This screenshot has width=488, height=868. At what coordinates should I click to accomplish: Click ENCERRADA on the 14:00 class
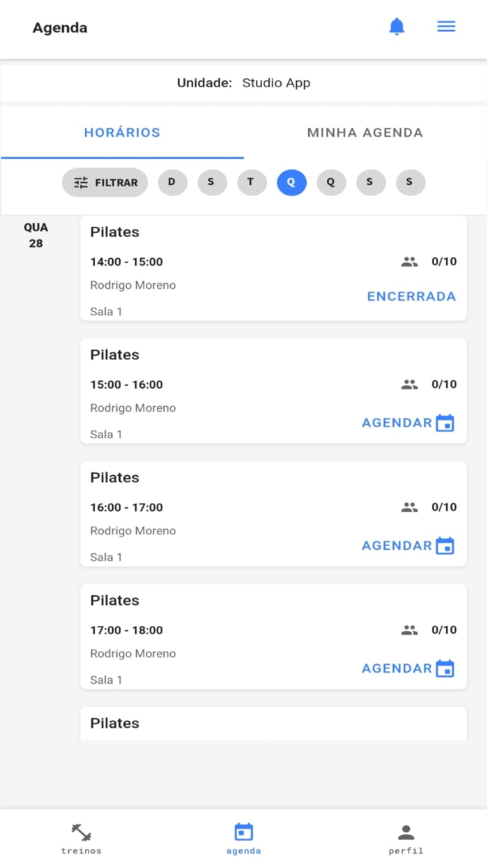pos(411,296)
